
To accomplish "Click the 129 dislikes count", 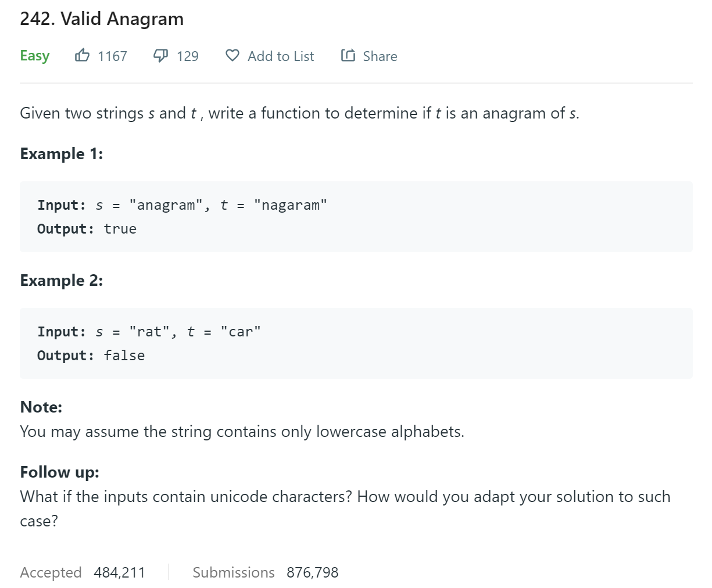I will click(x=188, y=56).
